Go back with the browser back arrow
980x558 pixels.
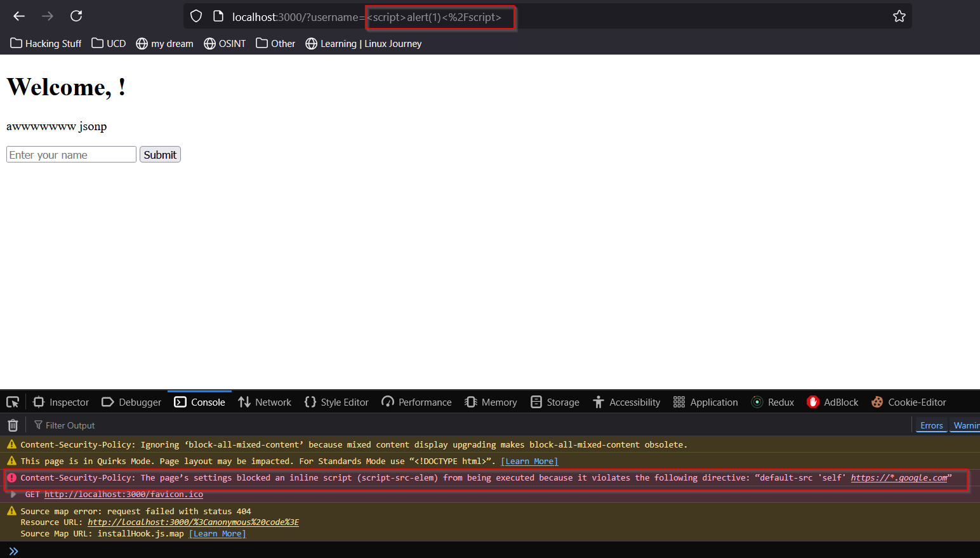19,16
